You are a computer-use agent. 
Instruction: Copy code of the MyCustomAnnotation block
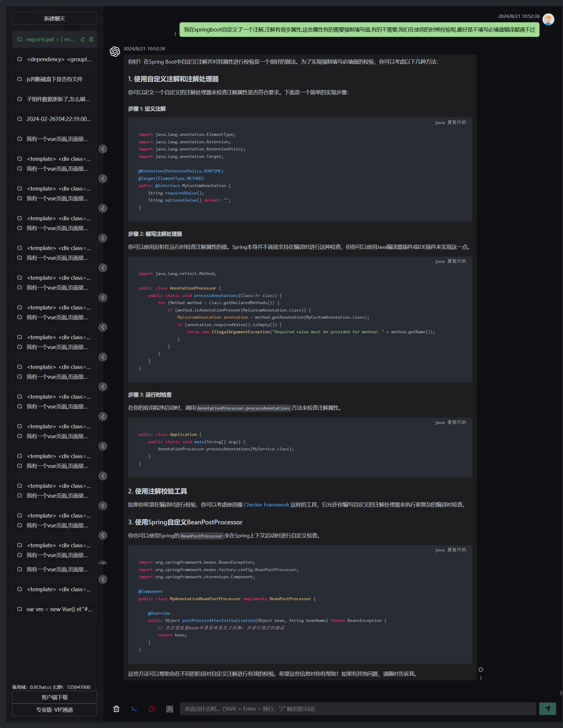[x=456, y=122]
